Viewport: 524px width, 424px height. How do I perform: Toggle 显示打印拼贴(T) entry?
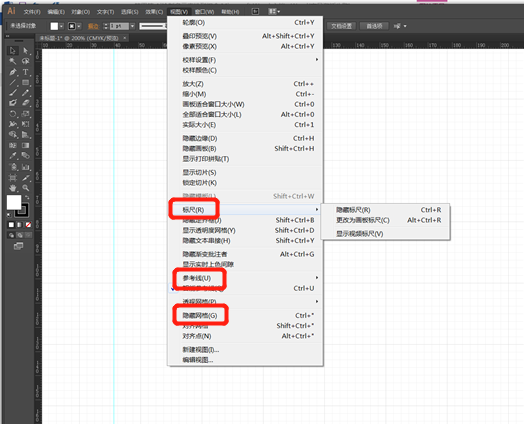245,159
